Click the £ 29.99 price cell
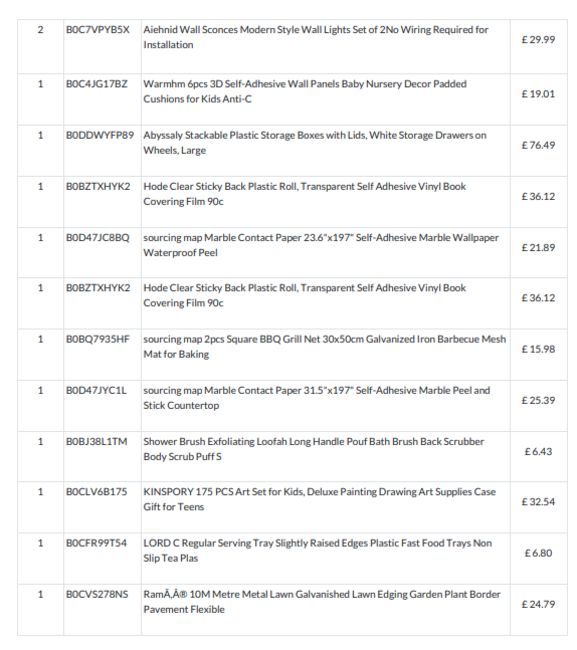Viewport: 577px width, 650px height. [538, 40]
